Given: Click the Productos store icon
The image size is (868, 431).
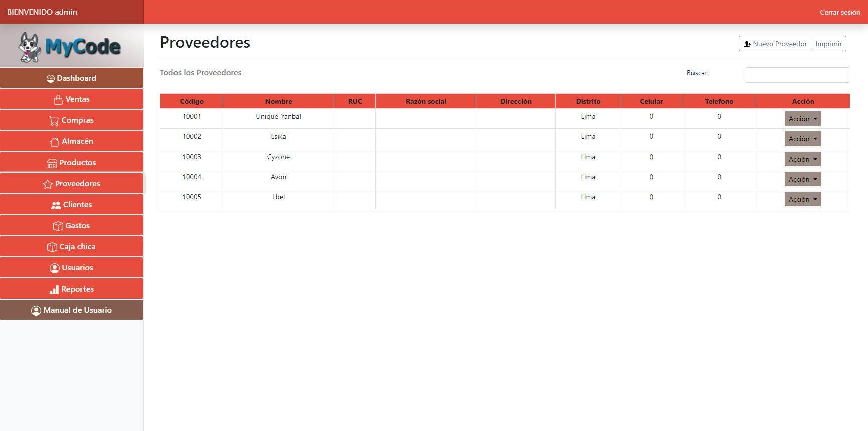Looking at the screenshot, I should click(x=52, y=163).
